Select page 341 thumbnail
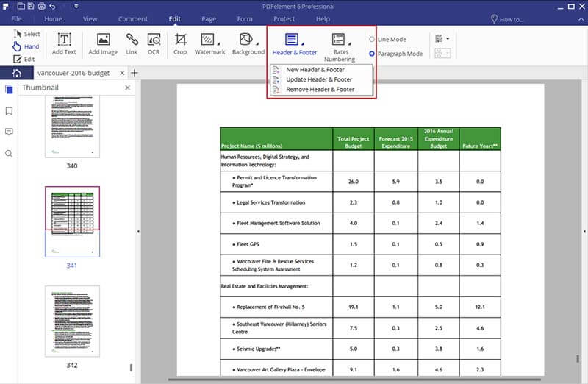This screenshot has height=384, width=588. click(72, 221)
